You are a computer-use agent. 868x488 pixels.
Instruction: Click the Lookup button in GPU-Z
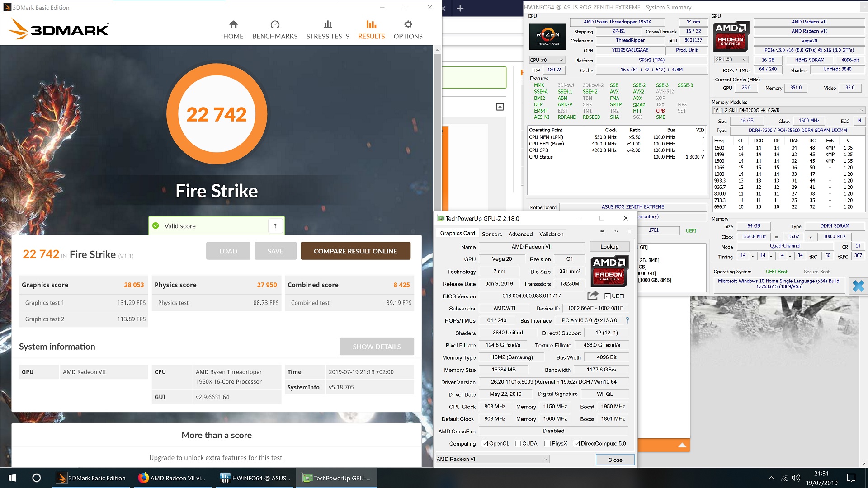point(609,247)
